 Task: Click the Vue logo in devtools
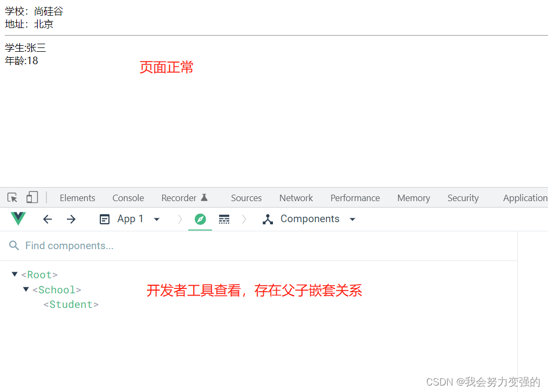(x=18, y=219)
